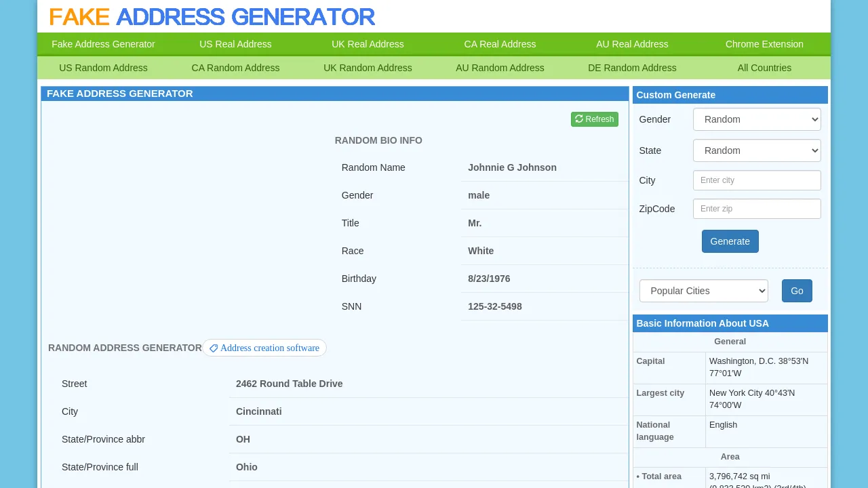Select the All Countries option
The height and width of the screenshot is (488, 868).
point(764,68)
